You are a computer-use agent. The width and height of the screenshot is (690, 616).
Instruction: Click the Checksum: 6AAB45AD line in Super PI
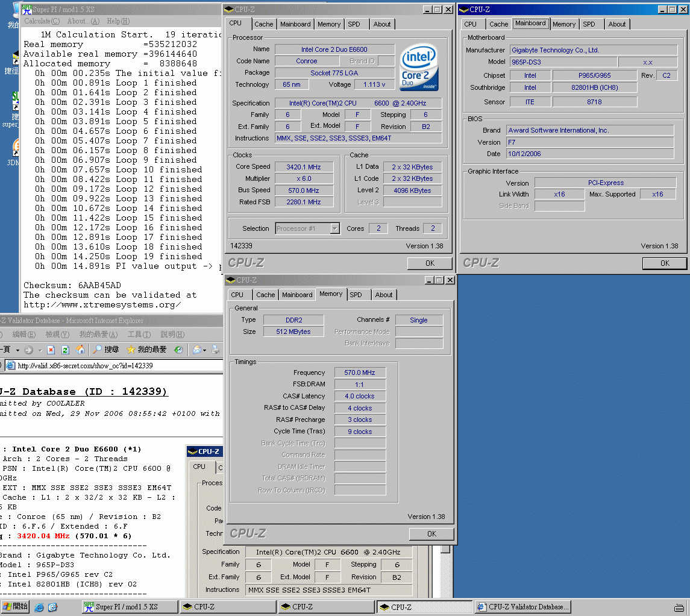pos(72,285)
